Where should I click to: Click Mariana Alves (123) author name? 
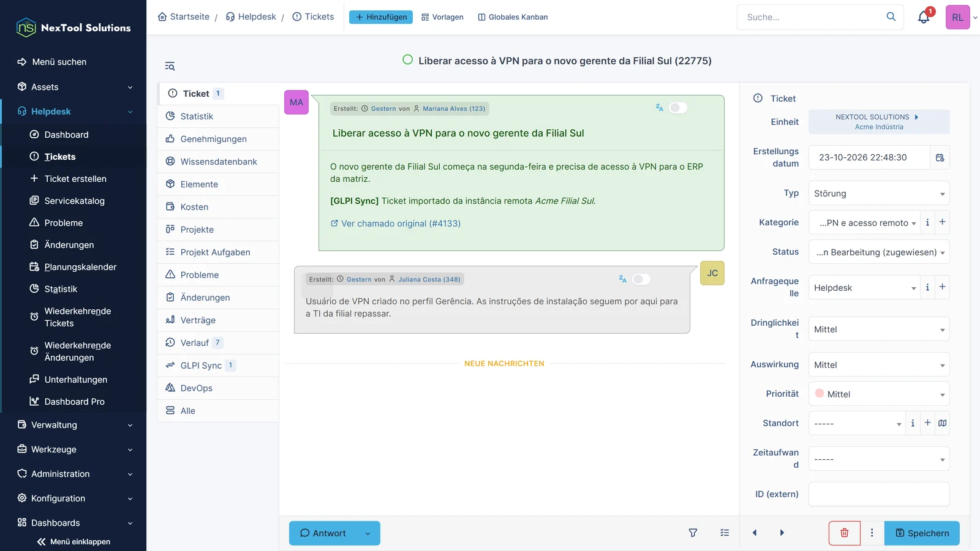[454, 108]
